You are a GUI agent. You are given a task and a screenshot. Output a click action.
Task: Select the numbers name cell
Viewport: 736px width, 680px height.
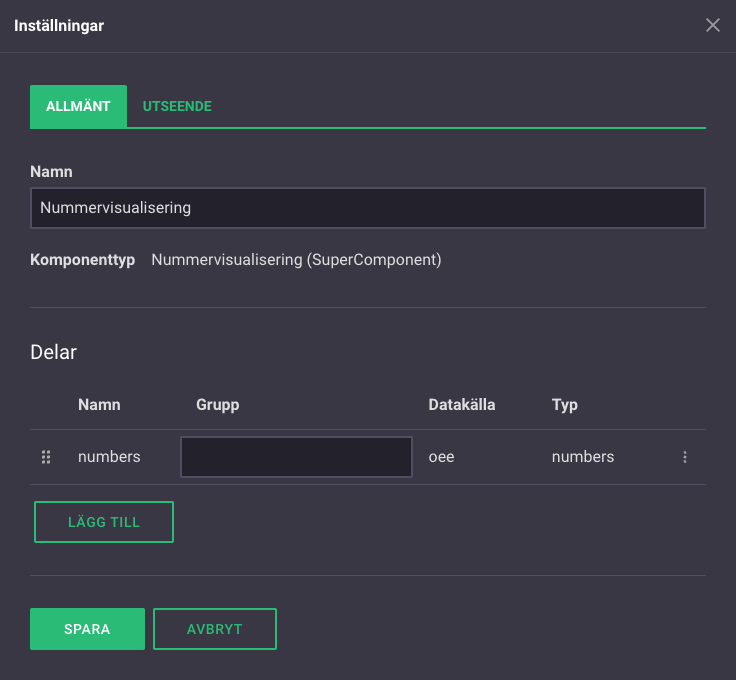pyautogui.click(x=109, y=457)
